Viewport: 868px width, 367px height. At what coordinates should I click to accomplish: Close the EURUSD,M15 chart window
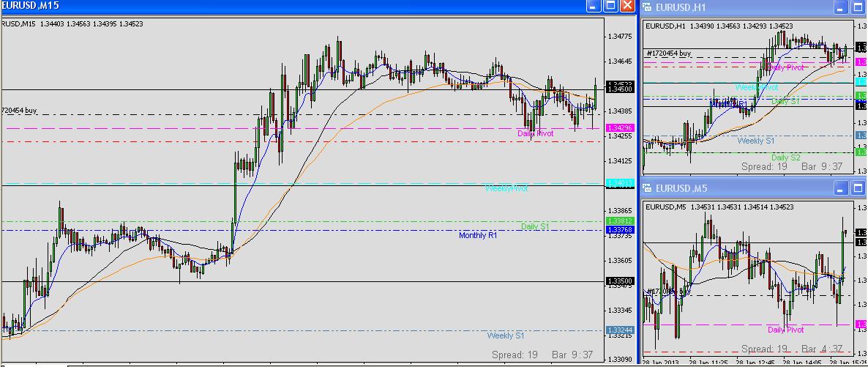click(x=627, y=6)
